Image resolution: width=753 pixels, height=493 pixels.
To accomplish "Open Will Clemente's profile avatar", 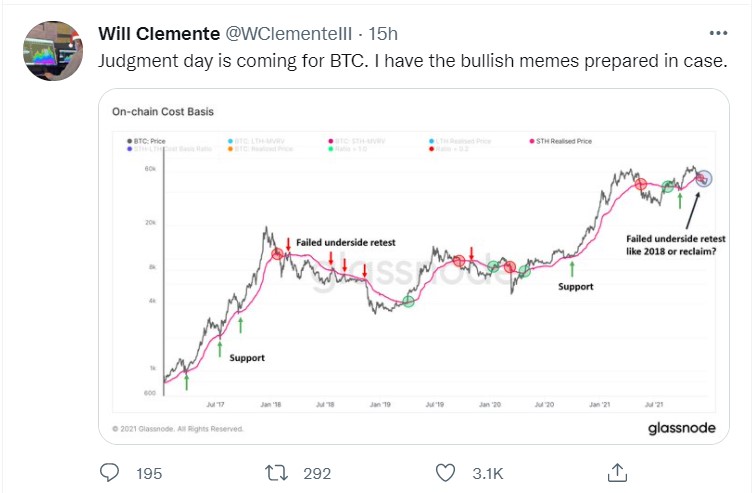I will click(53, 50).
